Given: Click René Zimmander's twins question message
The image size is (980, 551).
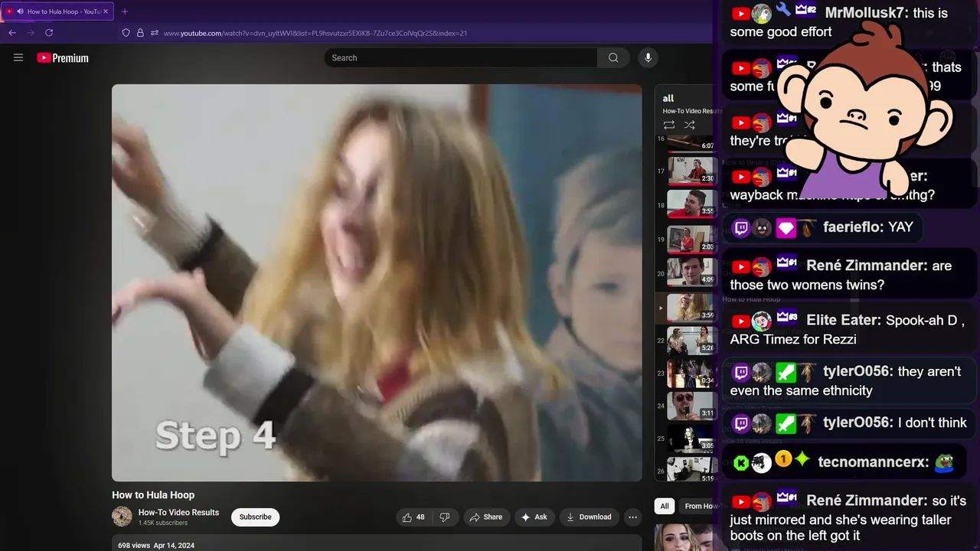Looking at the screenshot, I should click(x=848, y=275).
